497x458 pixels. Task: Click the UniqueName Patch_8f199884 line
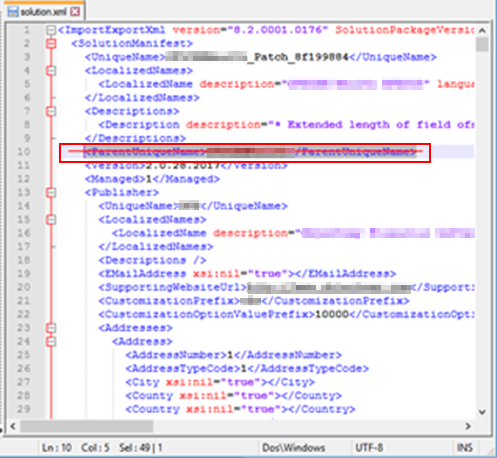pos(261,57)
